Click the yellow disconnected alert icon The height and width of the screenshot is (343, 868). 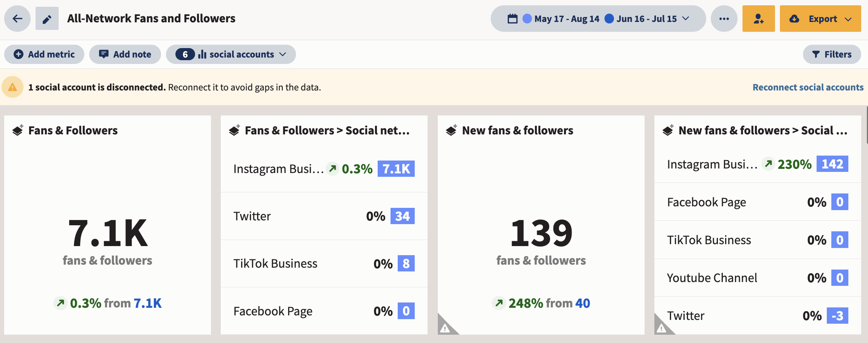(x=12, y=87)
